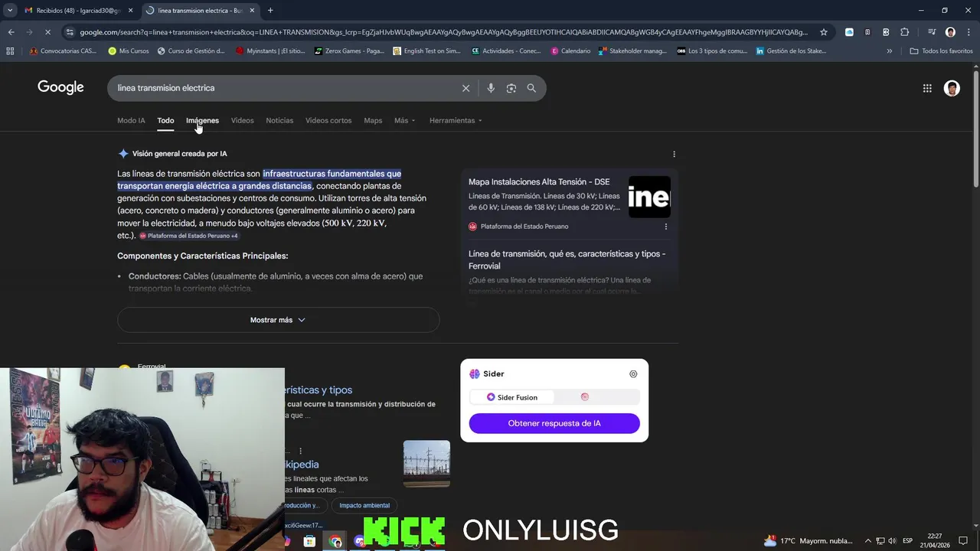Viewport: 980px width, 551px height.
Task: Open Chrome media controls icon
Action: point(932,32)
